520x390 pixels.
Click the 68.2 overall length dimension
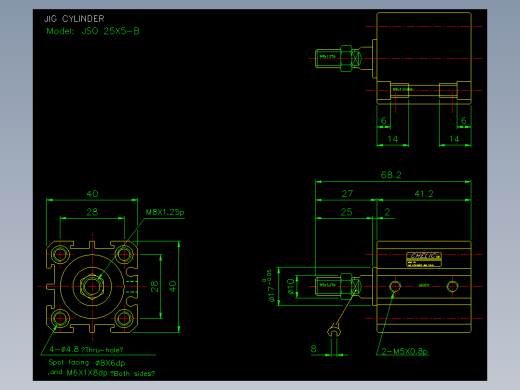coord(391,175)
